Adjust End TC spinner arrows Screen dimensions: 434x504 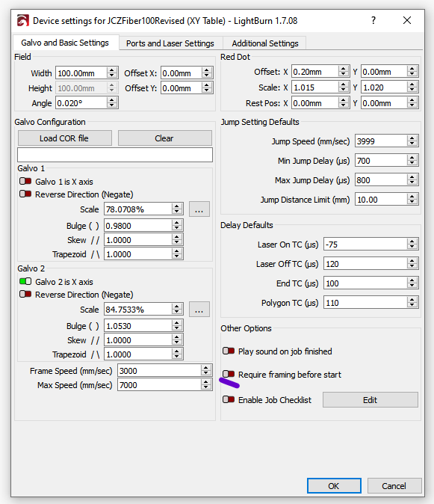(x=412, y=283)
